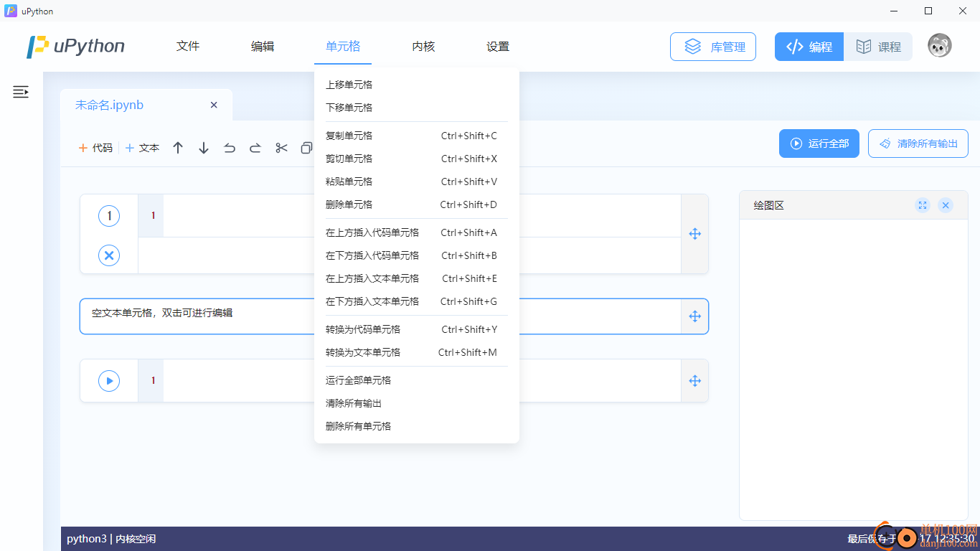Add a code cell with +代码
Screen dimensions: 980x551
(x=96, y=148)
